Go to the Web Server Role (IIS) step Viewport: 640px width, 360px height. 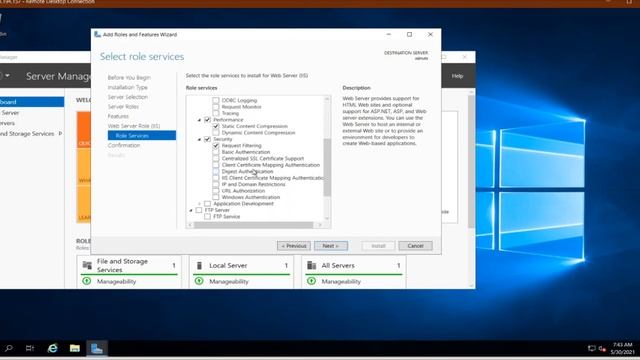(134, 126)
